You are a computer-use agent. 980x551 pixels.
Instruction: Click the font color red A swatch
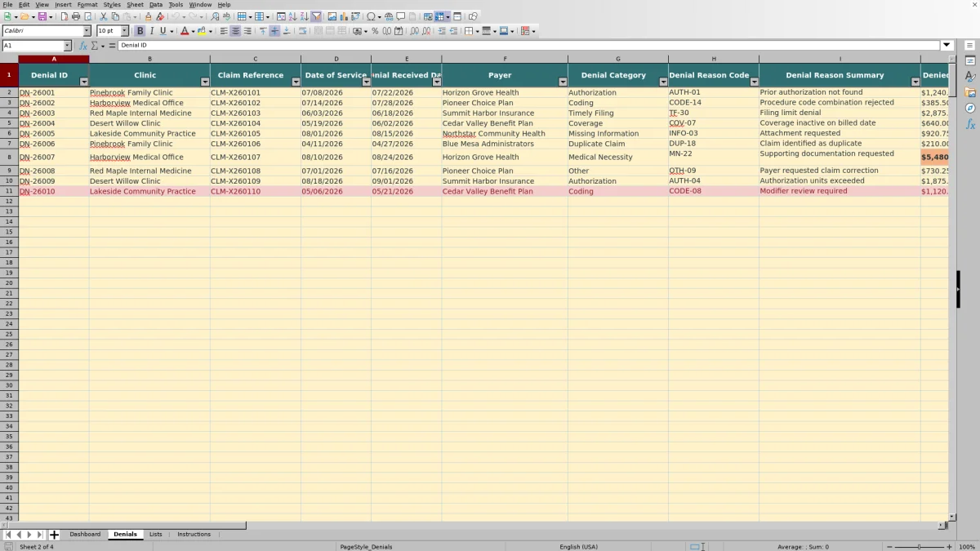coord(184,31)
